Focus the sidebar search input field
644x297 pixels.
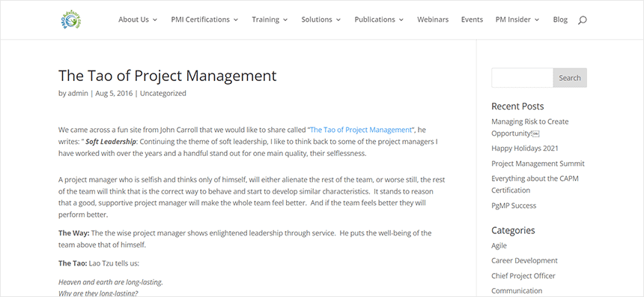click(x=523, y=78)
